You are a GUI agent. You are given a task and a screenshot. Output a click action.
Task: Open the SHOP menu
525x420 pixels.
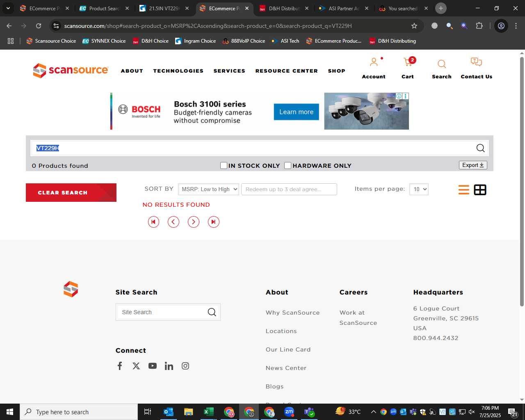click(x=337, y=71)
